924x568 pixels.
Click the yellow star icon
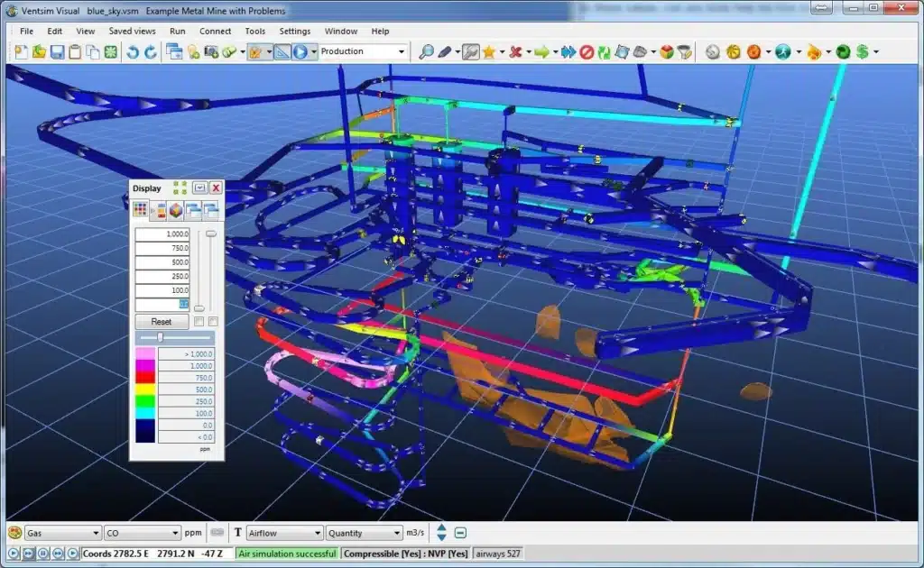click(x=489, y=52)
